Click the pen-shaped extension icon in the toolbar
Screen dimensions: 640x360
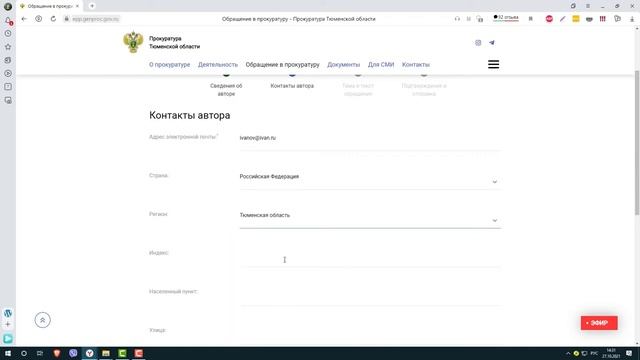pos(562,19)
